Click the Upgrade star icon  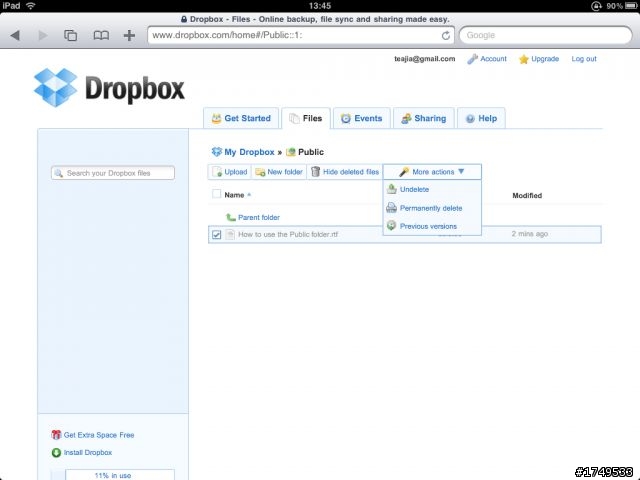tap(524, 59)
